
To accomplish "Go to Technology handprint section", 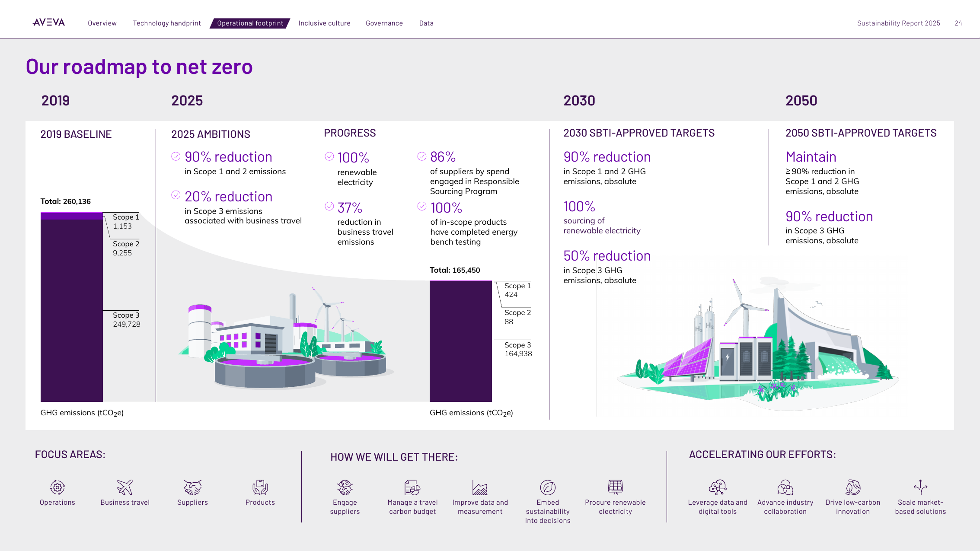I will (167, 23).
